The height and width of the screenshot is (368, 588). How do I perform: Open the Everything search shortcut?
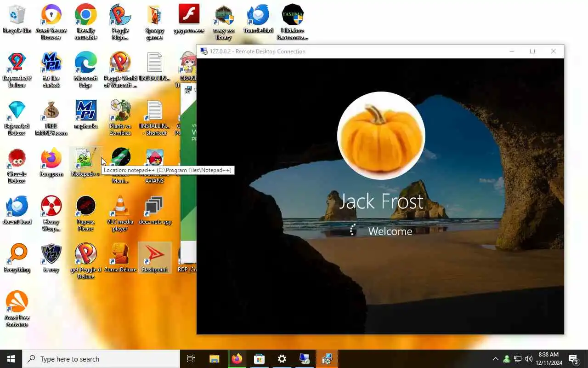coord(17,258)
